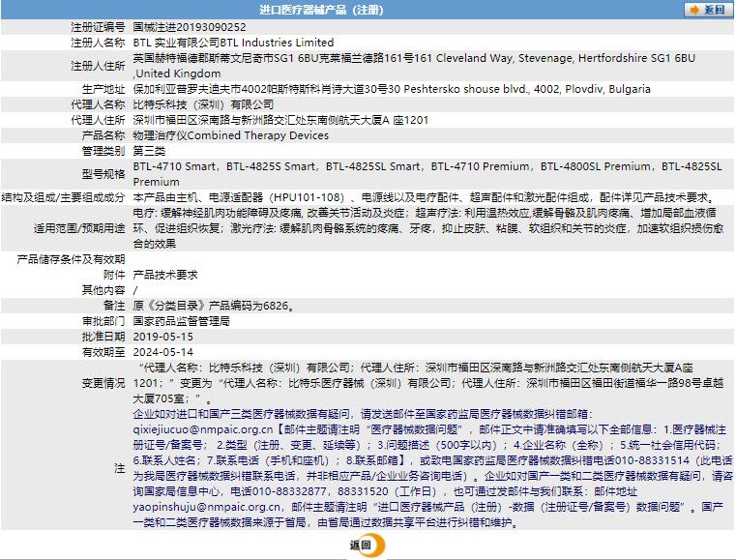This screenshot has width=736, height=560.
Task: Select the change record mentioning 卓越大厦705室
Action: [428, 383]
